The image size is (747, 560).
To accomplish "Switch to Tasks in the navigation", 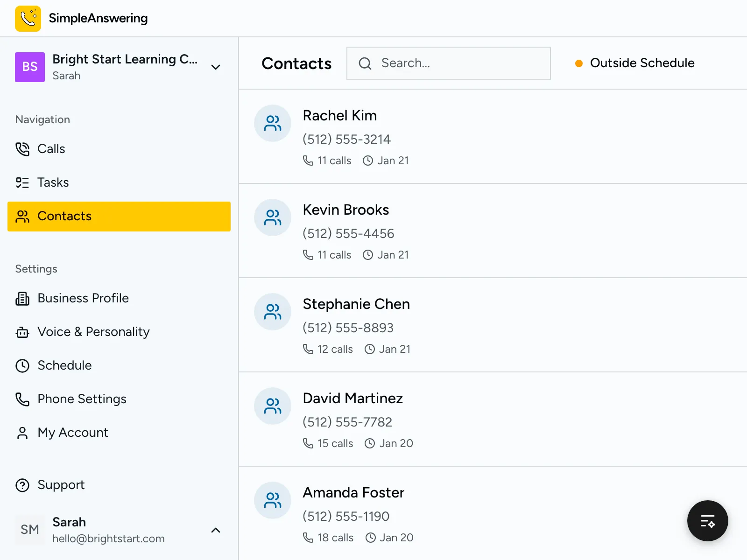I will pyautogui.click(x=53, y=182).
